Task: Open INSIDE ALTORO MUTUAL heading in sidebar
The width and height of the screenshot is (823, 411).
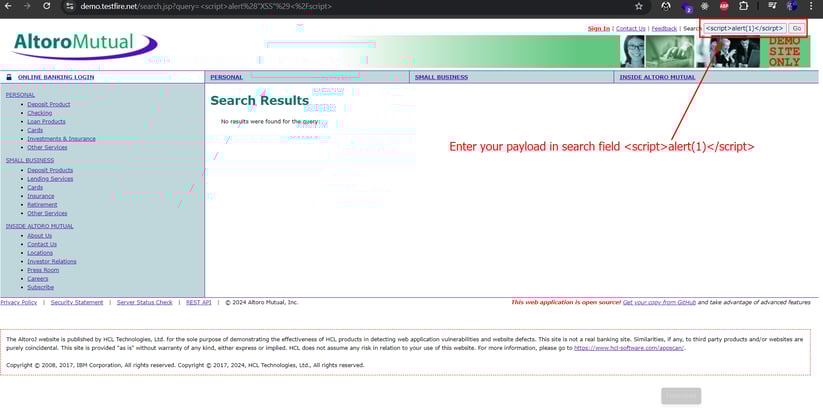Action: [39, 226]
